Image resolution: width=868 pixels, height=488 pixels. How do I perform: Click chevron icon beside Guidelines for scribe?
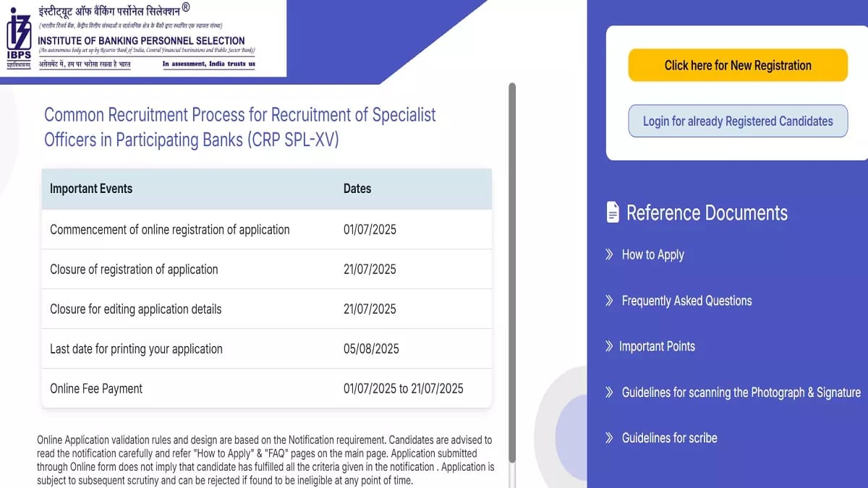(609, 438)
